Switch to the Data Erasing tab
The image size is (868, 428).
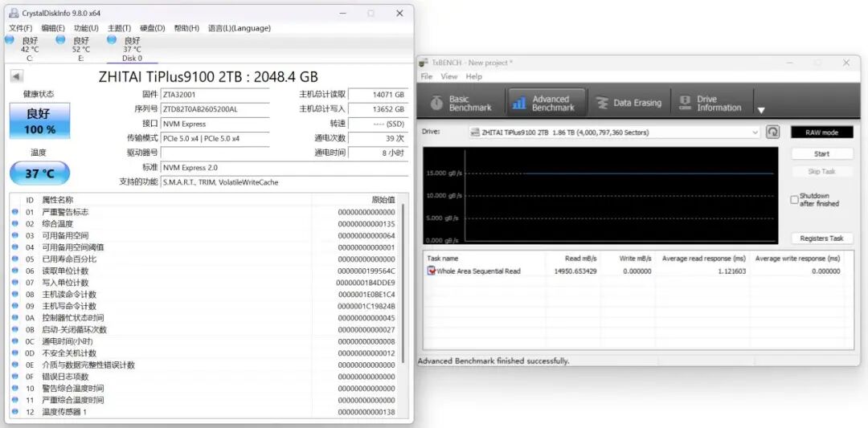628,103
